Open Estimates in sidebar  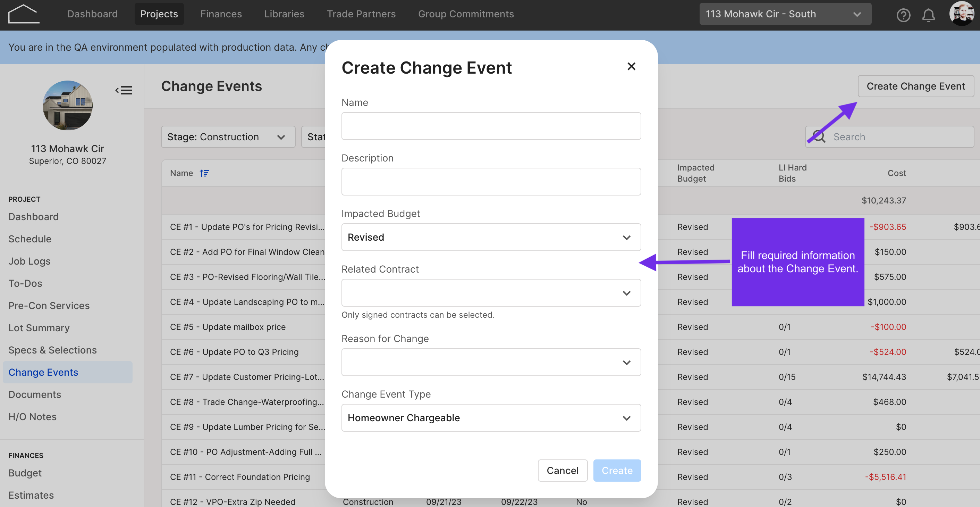click(x=31, y=495)
